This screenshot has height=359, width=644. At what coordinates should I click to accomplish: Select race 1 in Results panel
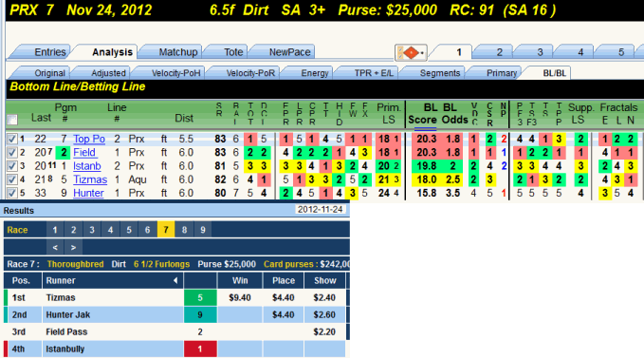click(55, 230)
